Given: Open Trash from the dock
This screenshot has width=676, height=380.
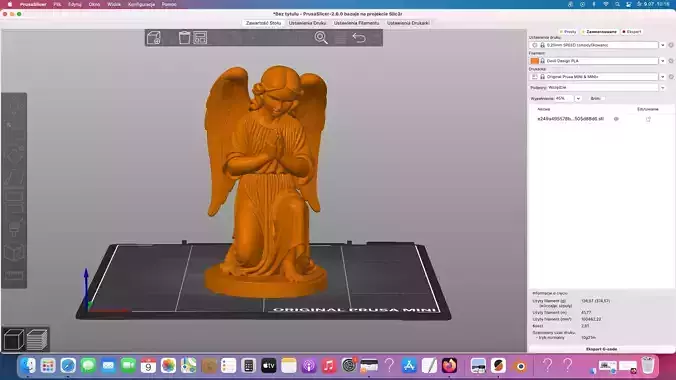Looking at the screenshot, I should [648, 366].
